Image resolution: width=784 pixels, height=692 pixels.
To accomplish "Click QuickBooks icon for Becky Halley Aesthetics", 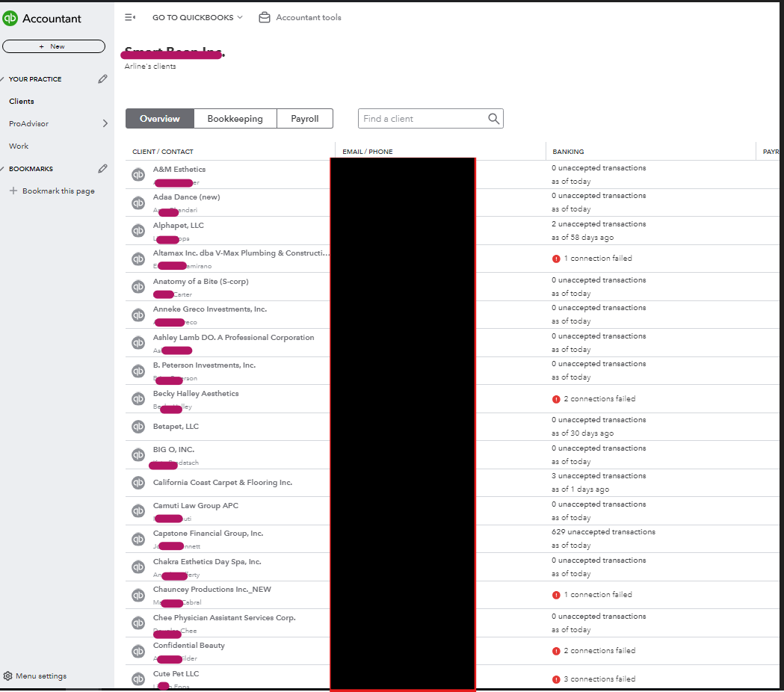I will point(138,399).
